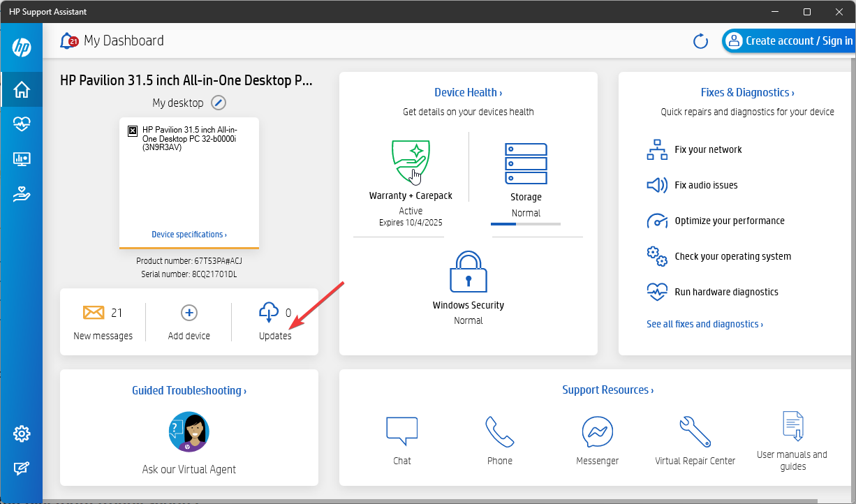Click the Optimize your performance gauge icon
The image size is (856, 504).
pos(657,221)
